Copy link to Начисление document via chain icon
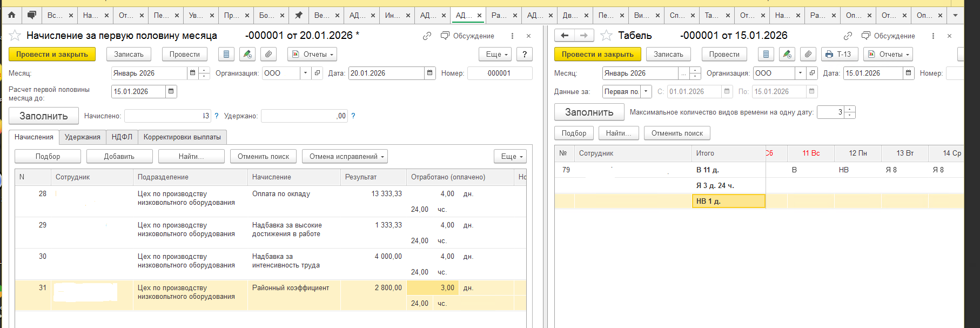Viewport: 980px width, 328px height. click(x=427, y=36)
